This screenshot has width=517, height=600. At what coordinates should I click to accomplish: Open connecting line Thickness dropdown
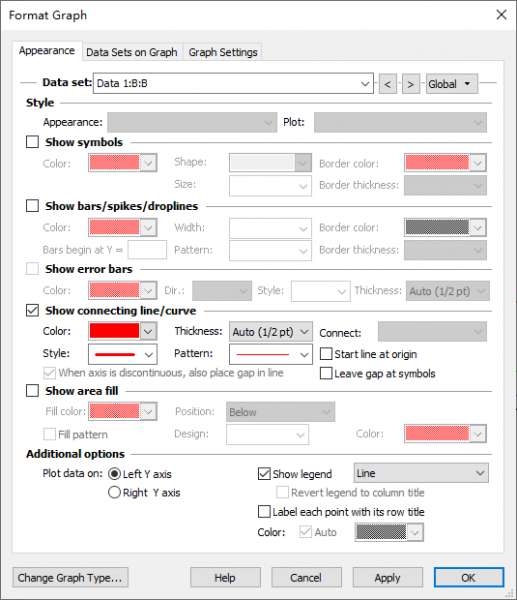[x=271, y=332]
